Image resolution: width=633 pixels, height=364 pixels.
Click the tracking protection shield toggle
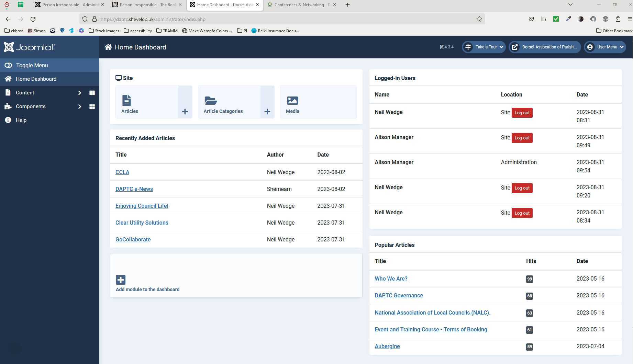(85, 19)
